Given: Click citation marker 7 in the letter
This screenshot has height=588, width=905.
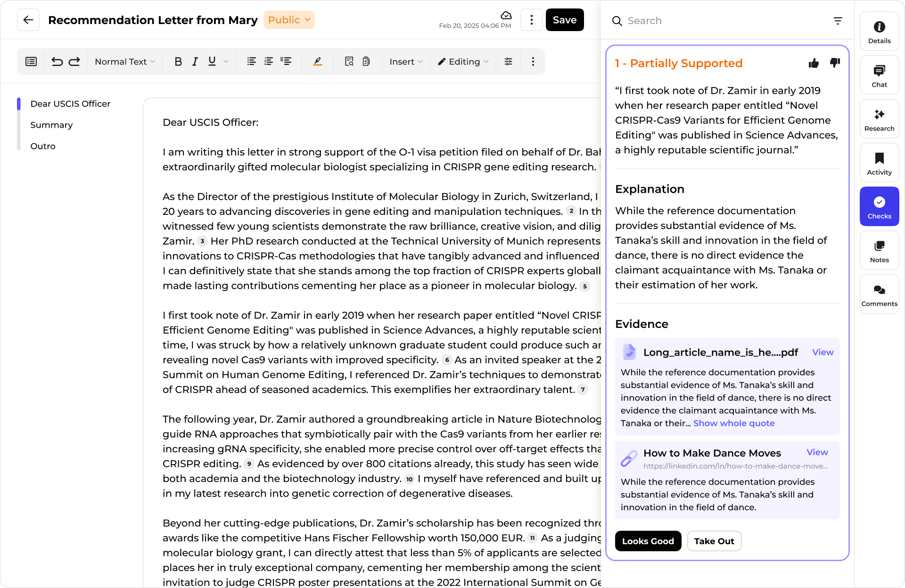Looking at the screenshot, I should (583, 390).
